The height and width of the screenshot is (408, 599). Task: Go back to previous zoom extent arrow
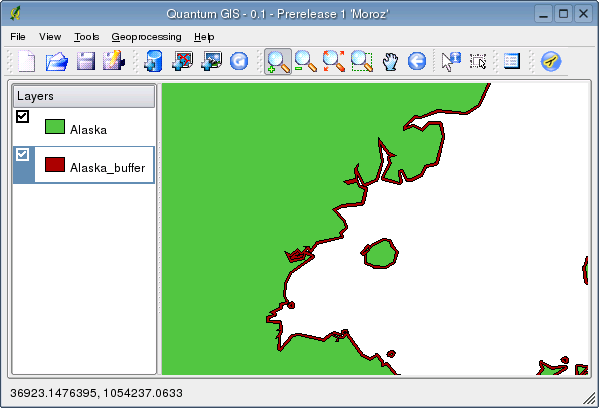pyautogui.click(x=417, y=61)
